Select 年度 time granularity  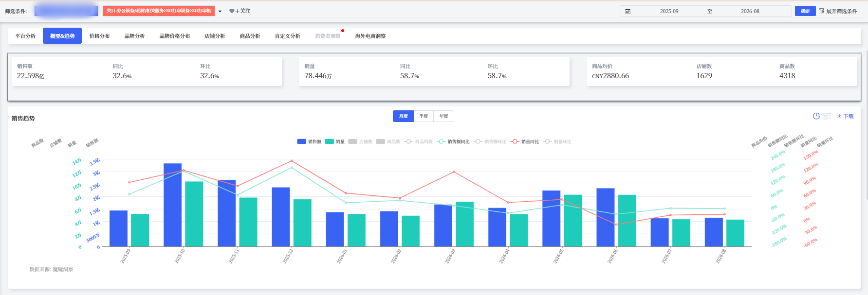click(x=444, y=116)
